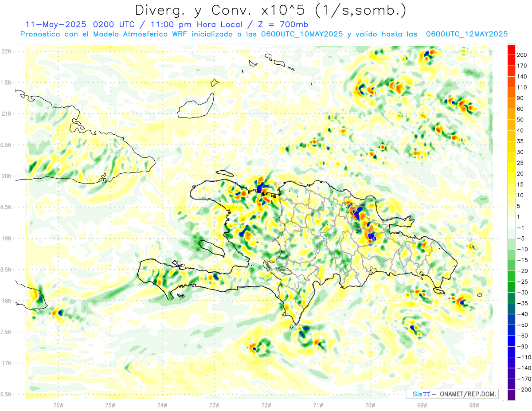Click the "21N" latitude label

point(7,114)
